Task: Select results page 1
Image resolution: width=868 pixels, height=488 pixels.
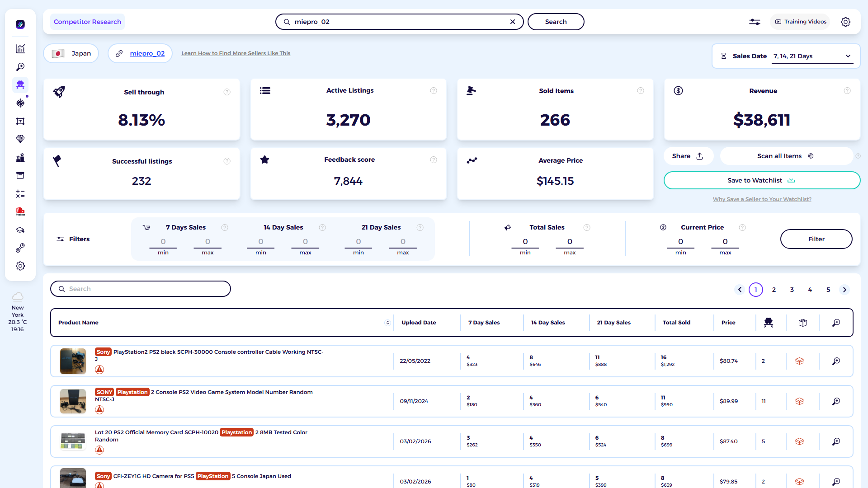Action: (x=756, y=290)
